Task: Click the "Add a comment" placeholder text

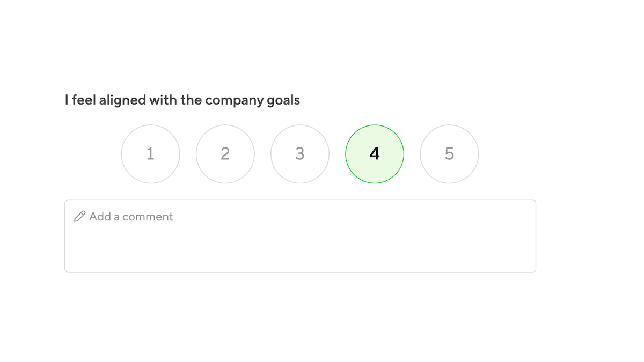Action: click(x=131, y=217)
